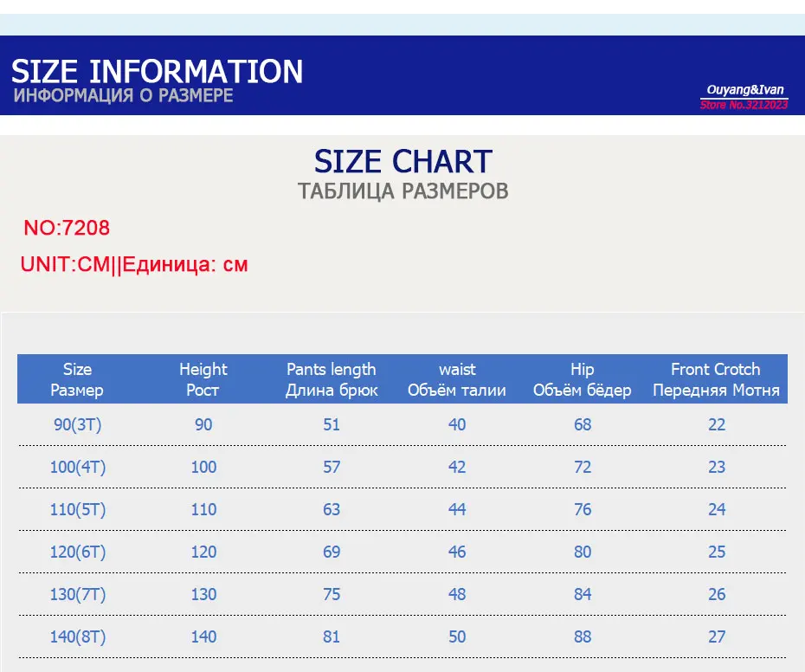Click the Hip Объём бёдер column header
The width and height of the screenshot is (805, 672).
point(583,379)
